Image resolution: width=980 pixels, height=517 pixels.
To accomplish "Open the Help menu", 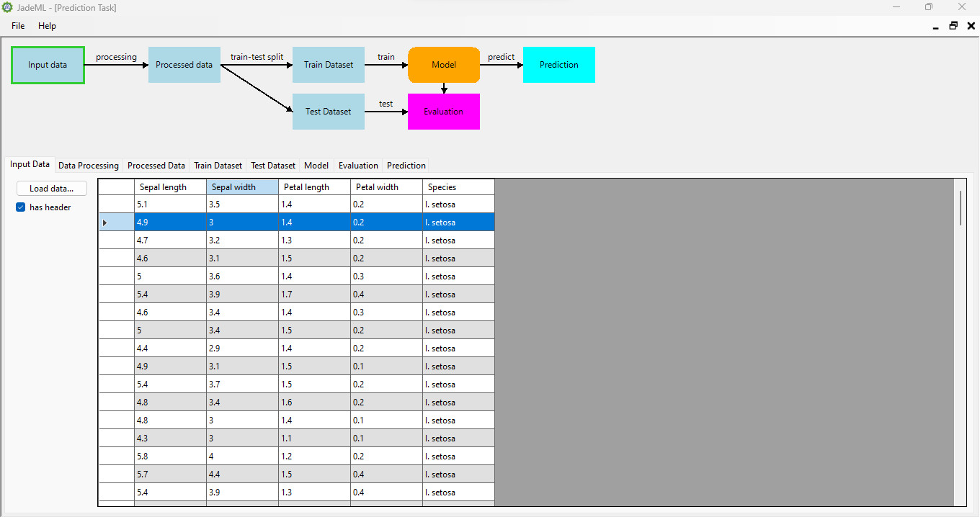I will [47, 26].
